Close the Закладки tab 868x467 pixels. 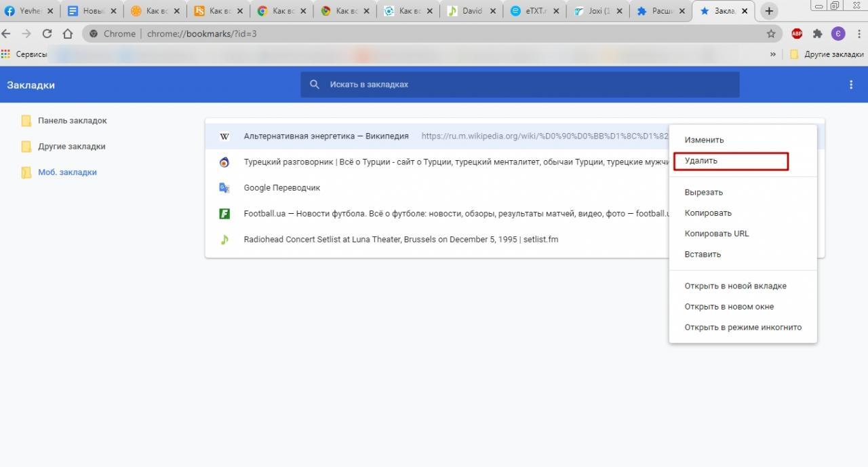[x=746, y=11]
